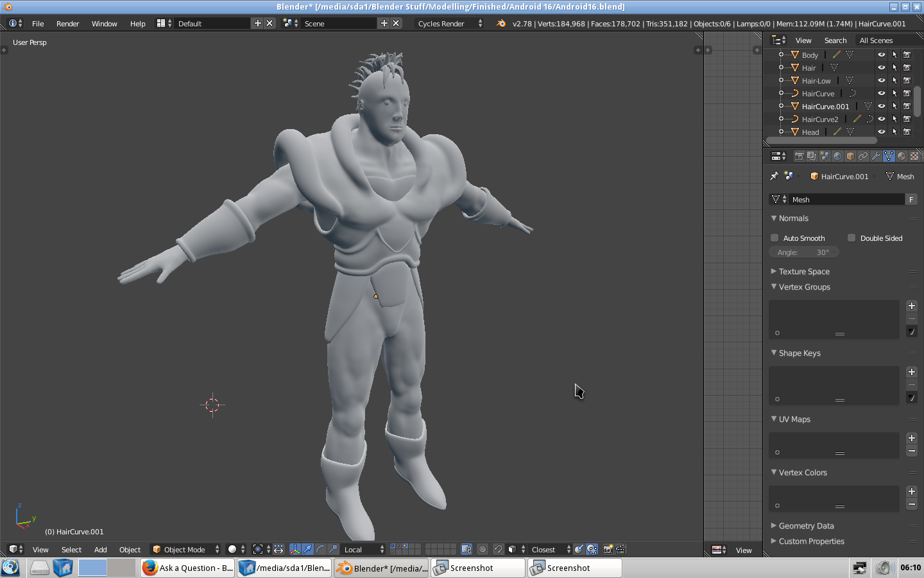924x578 pixels.
Task: Select the rotate manipulator arc icon
Action: (321, 549)
